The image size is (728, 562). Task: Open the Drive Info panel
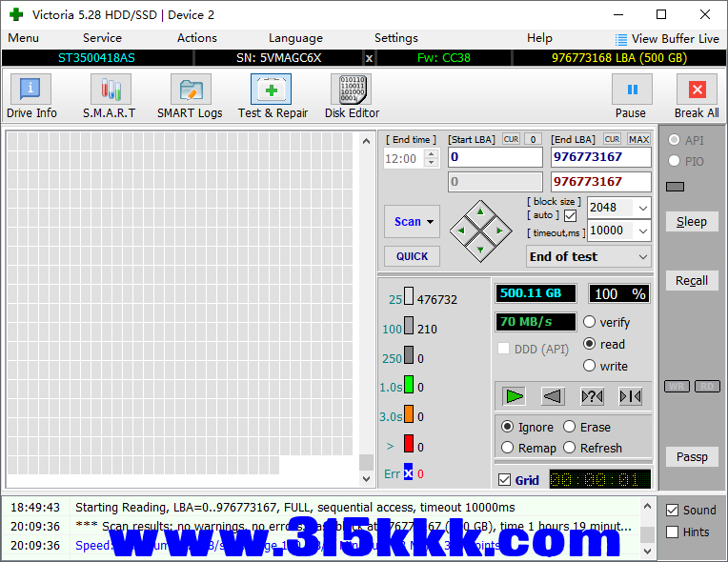tap(31, 97)
